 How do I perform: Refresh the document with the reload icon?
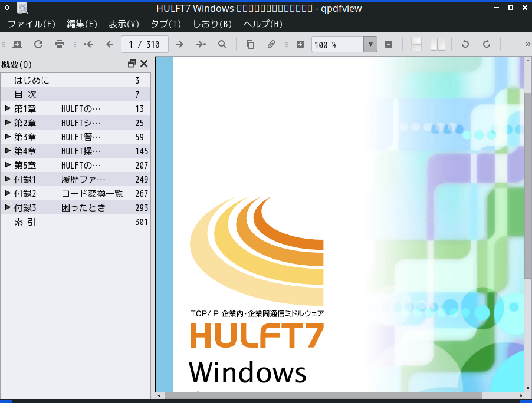pyautogui.click(x=38, y=44)
